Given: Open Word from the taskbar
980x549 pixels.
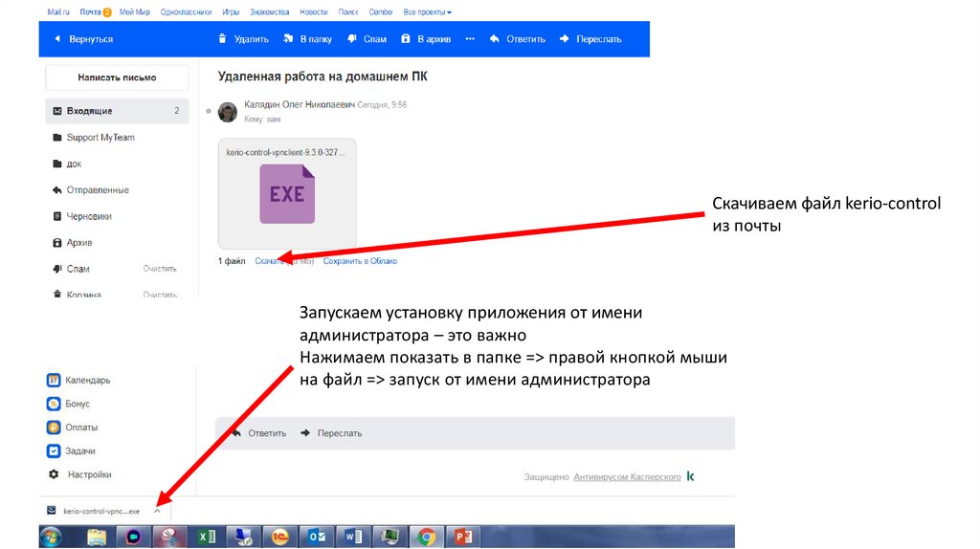Looking at the screenshot, I should pos(353,537).
